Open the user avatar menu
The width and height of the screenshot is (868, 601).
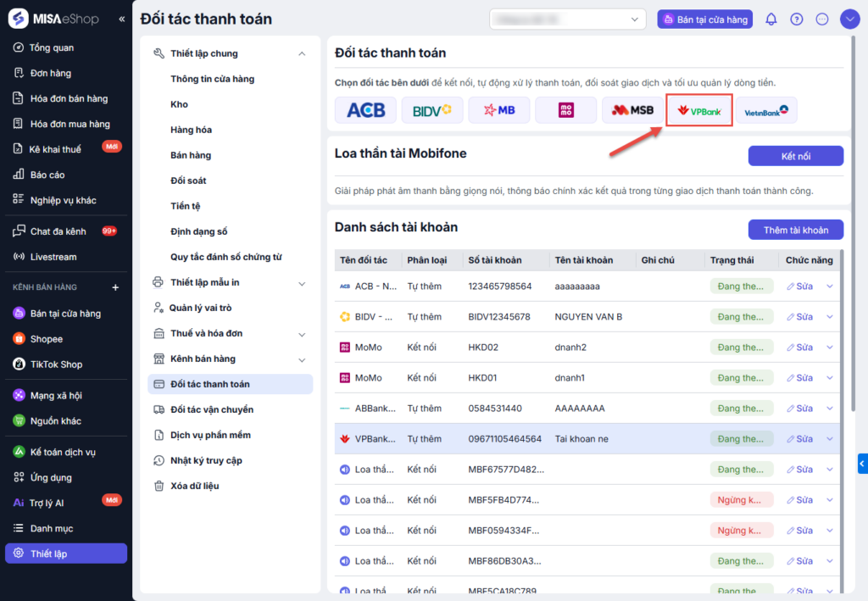(849, 19)
